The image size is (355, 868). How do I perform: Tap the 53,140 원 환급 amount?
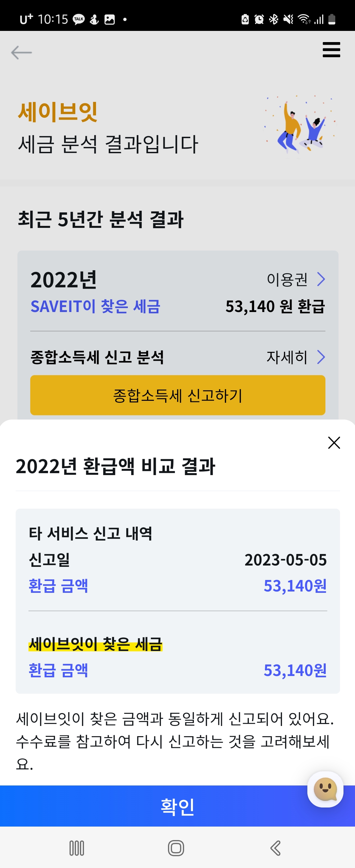[275, 306]
